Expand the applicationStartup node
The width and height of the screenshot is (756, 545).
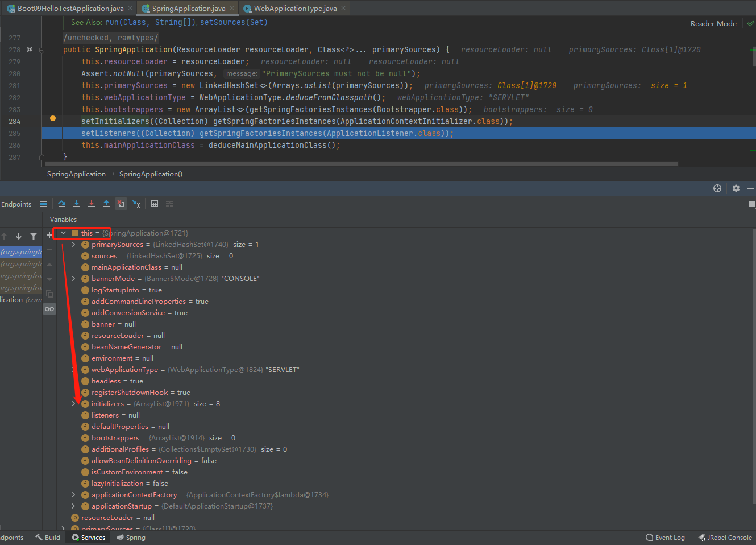(x=73, y=506)
